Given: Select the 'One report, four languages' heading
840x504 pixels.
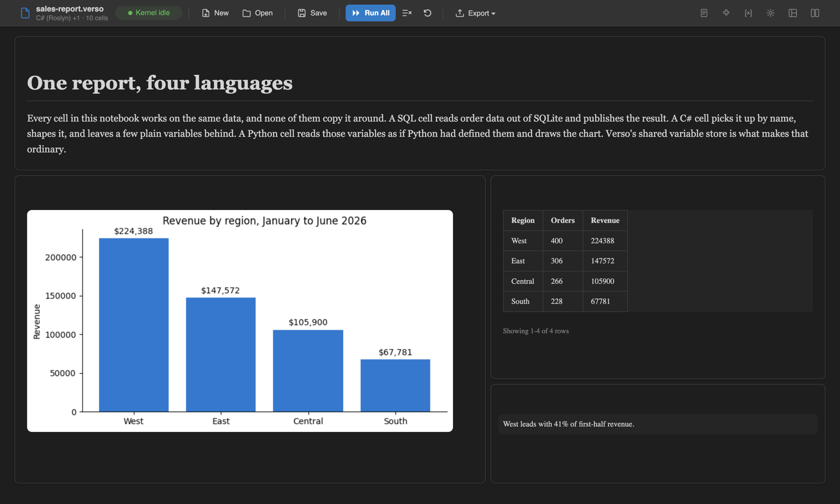Looking at the screenshot, I should (x=160, y=83).
